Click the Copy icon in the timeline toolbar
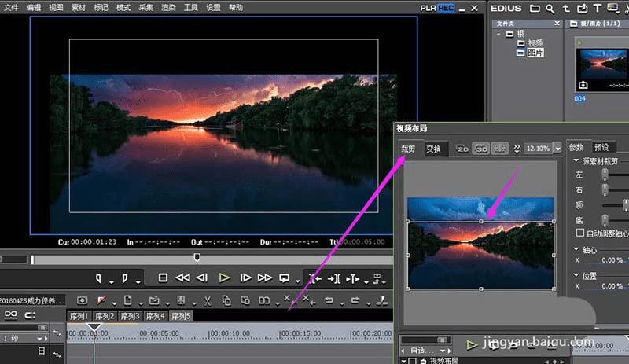This screenshot has width=629, height=364. pyautogui.click(x=226, y=300)
